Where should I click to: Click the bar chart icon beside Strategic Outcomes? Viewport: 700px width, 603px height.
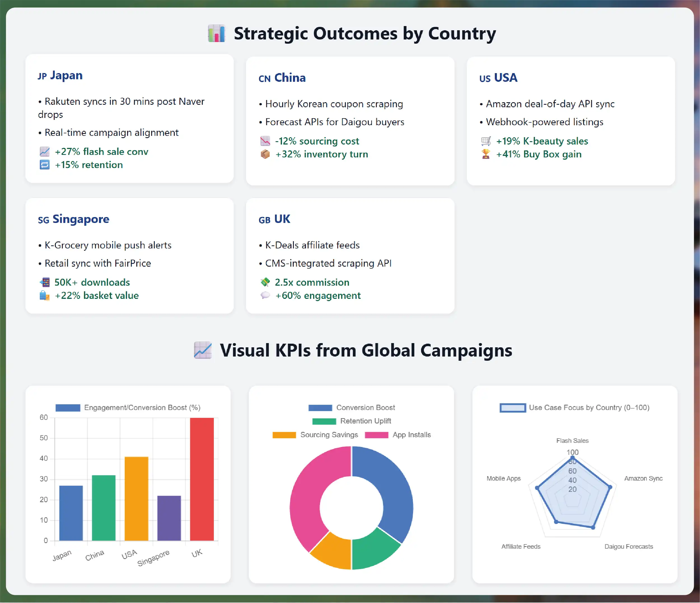(x=216, y=33)
